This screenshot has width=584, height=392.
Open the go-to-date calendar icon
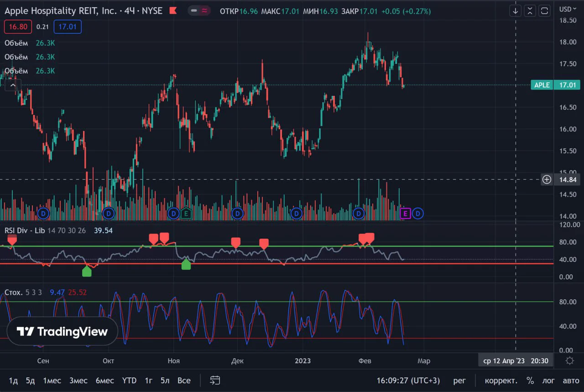tap(215, 380)
